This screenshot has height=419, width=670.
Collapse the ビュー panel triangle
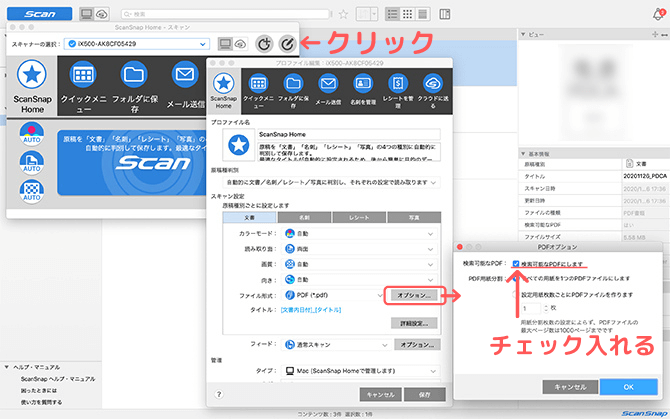click(x=523, y=34)
